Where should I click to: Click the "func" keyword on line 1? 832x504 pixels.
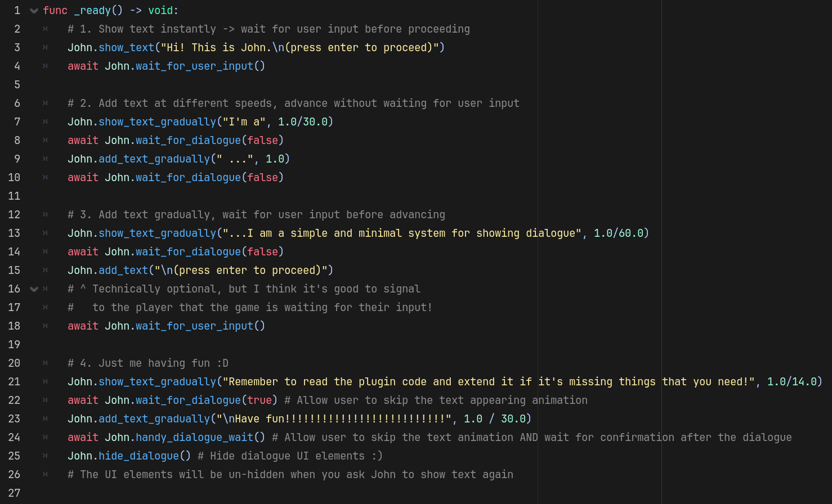[55, 11]
